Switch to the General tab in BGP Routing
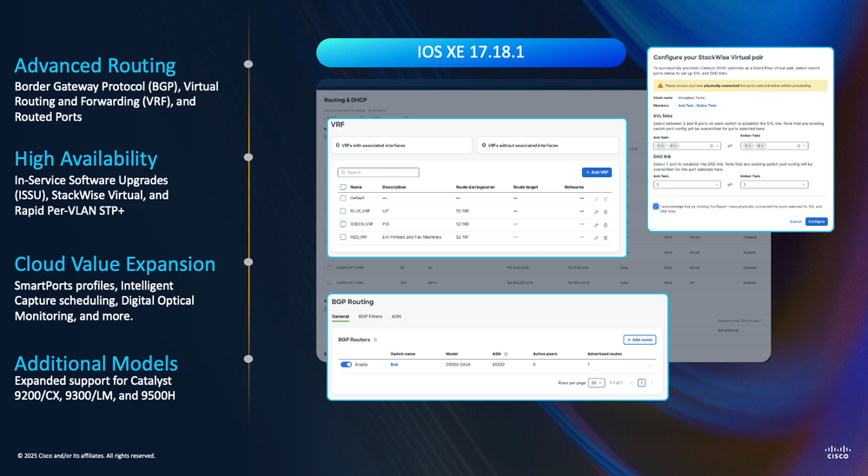This screenshot has width=868, height=476. [x=340, y=316]
